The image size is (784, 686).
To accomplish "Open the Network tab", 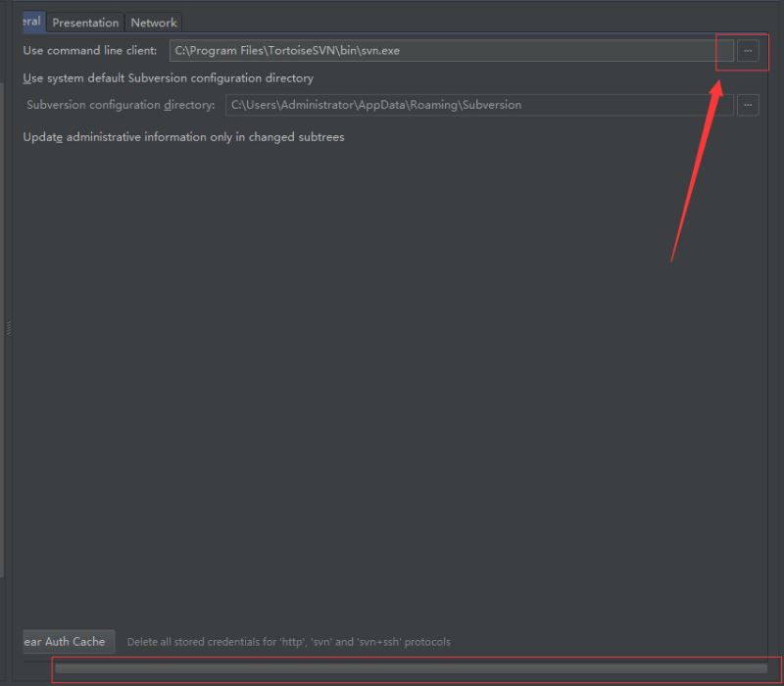I will point(153,22).
